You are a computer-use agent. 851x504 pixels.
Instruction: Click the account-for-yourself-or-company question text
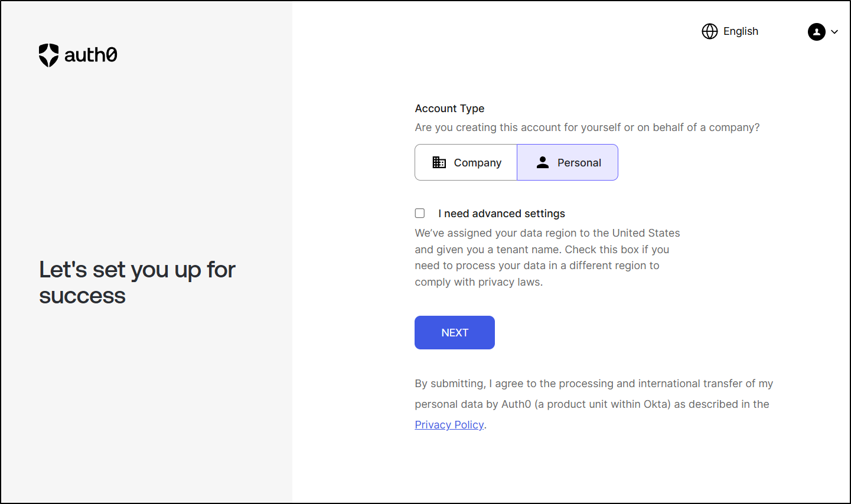coord(587,127)
